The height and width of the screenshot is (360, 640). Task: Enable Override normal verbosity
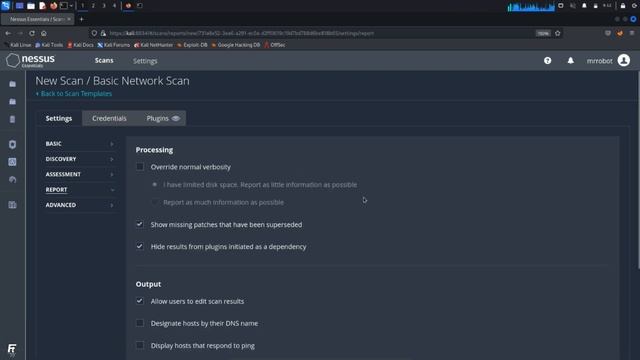pos(140,167)
